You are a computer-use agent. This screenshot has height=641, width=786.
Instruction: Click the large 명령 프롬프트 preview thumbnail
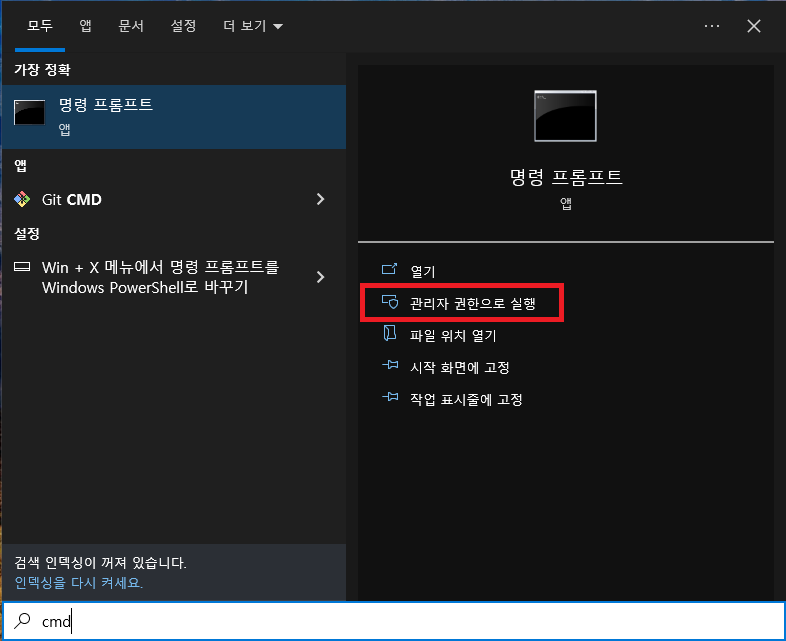[565, 116]
